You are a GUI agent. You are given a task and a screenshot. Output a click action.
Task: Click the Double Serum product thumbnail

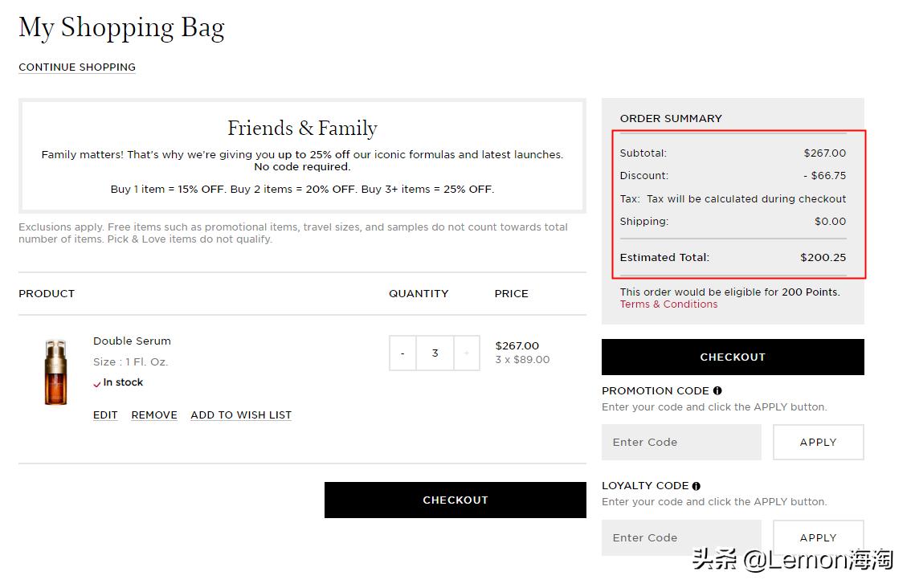tap(55, 370)
